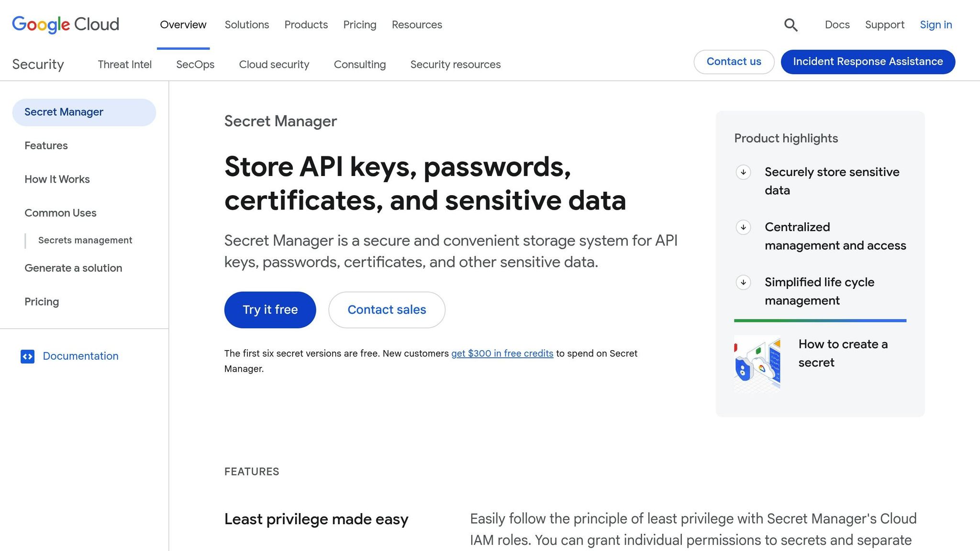Screen dimensions: 980x551
Task: Select Secret Manager in the sidebar
Action: [63, 112]
